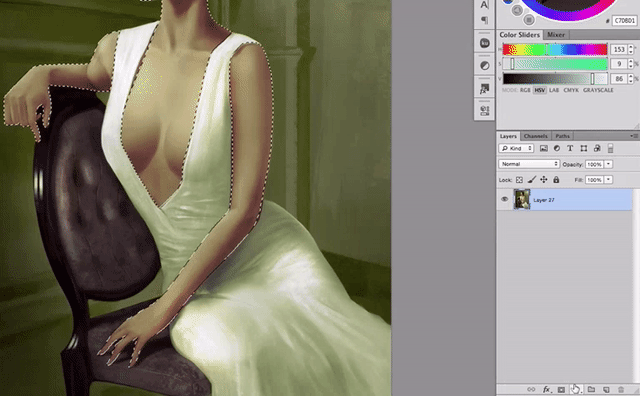Click the square shape button under color wheel
The width and height of the screenshot is (640, 396).
(529, 19)
